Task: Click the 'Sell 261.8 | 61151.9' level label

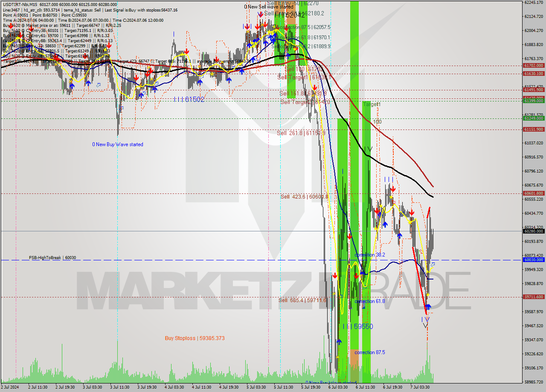Action: tap(301, 133)
